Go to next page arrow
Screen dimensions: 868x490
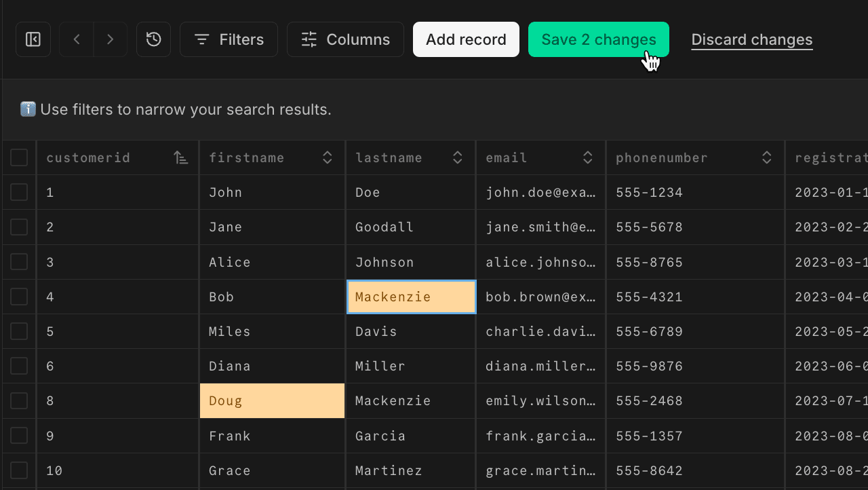click(110, 39)
